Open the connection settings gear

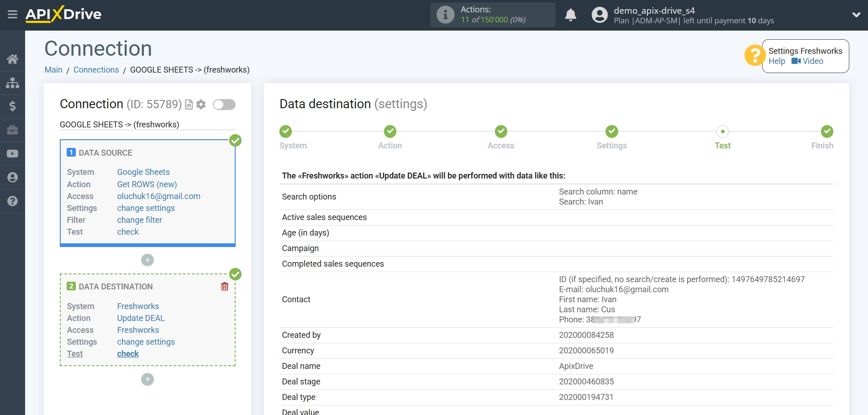point(201,105)
